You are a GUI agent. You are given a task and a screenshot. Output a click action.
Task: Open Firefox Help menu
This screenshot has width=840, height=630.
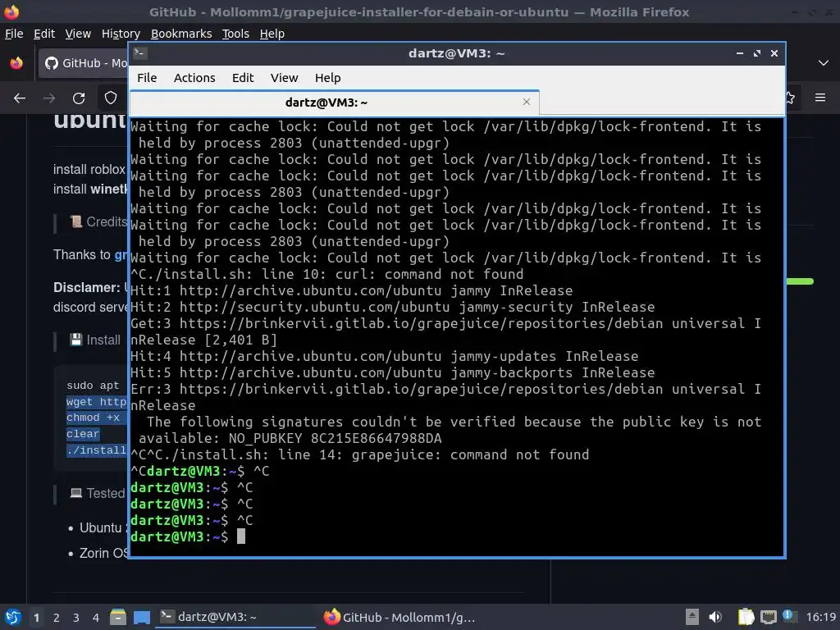click(x=272, y=33)
